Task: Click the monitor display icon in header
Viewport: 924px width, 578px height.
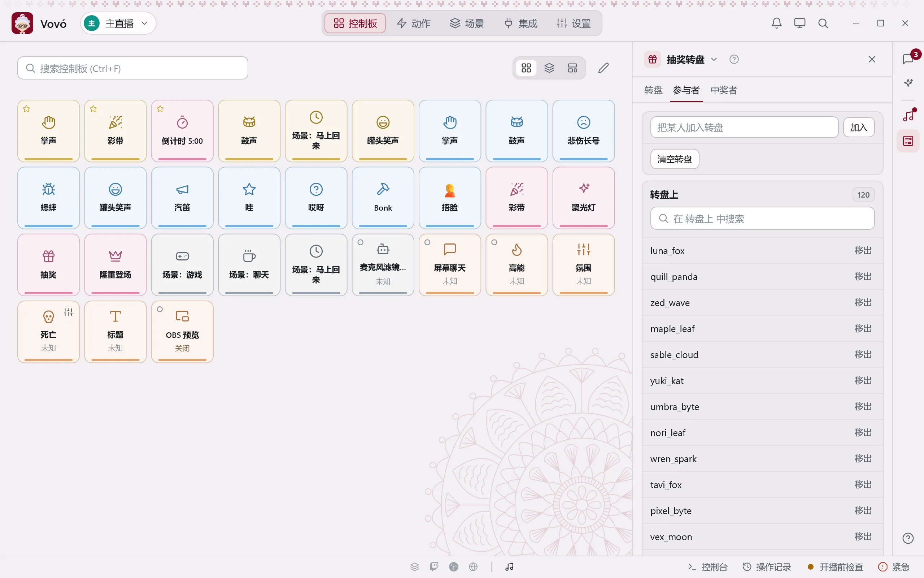Action: pyautogui.click(x=799, y=23)
